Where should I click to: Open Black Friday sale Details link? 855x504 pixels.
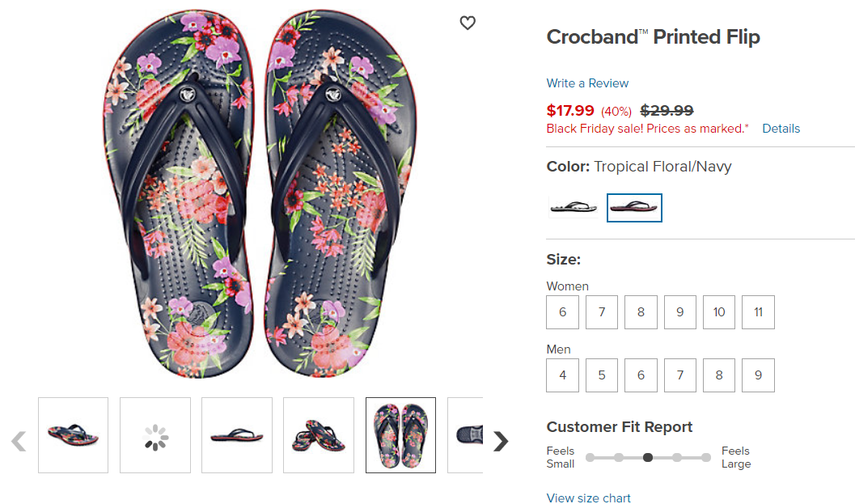tap(781, 129)
